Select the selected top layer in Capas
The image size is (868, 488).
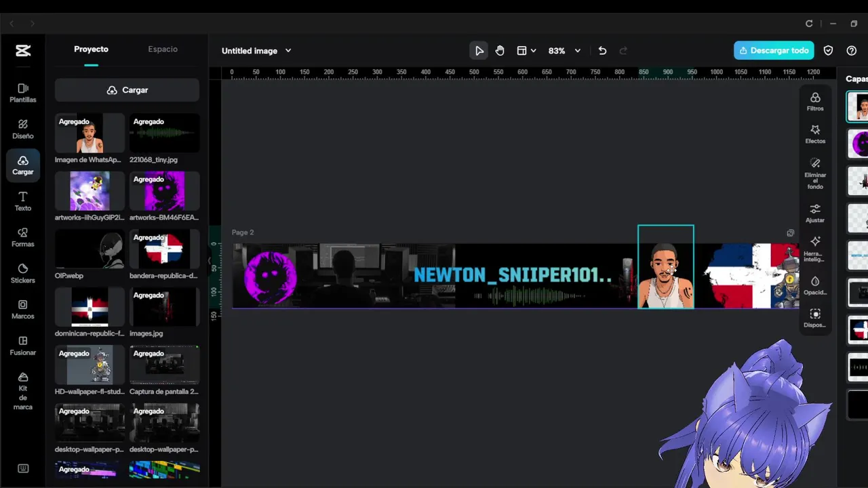[858, 106]
